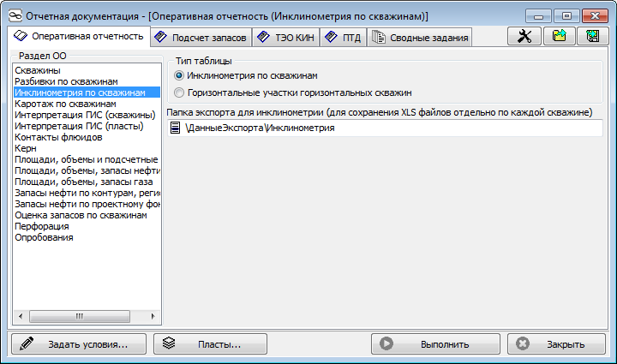The height and width of the screenshot is (364, 617).
Task: Minimize the Отчетная документация window
Action: 539,16
